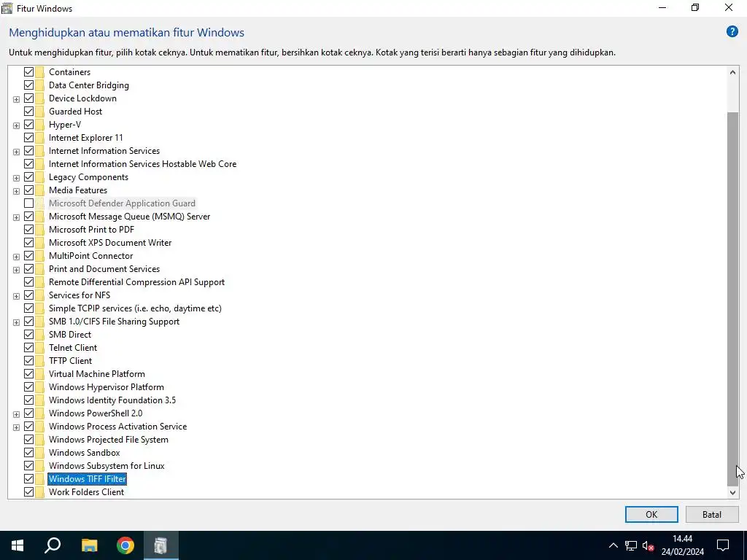This screenshot has width=747, height=560.
Task: Select Remote Differential Compression API Support
Action: tap(136, 282)
